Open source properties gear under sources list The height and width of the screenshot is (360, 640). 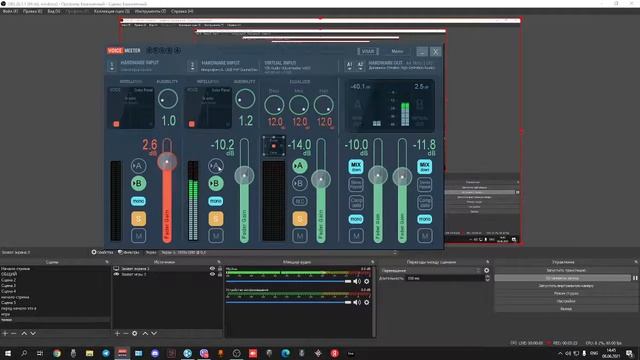(x=135, y=333)
